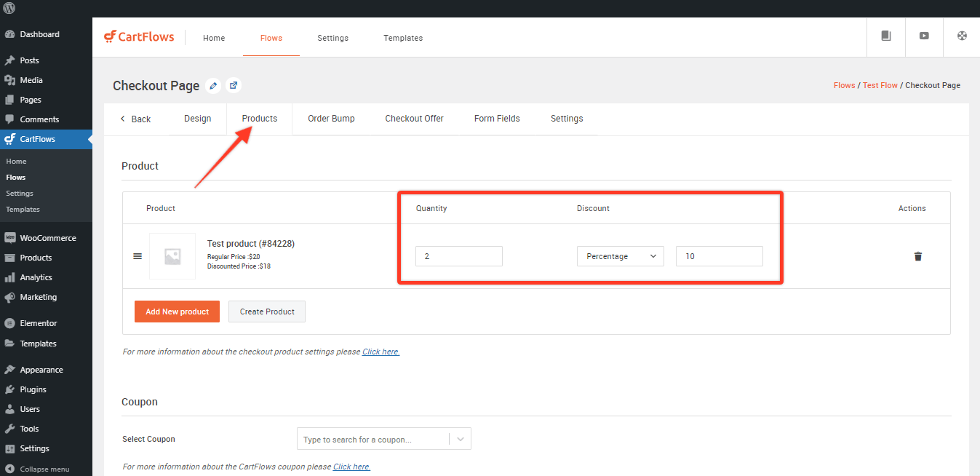
Task: Select Flows in the CartFlows top navigation
Action: click(x=271, y=38)
